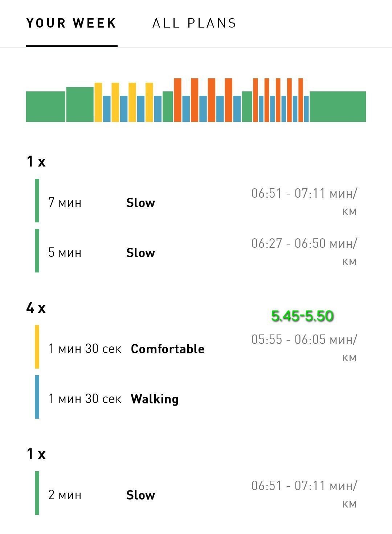Select the YOUR WEEK tab
This screenshot has width=392, height=534.
(x=72, y=23)
